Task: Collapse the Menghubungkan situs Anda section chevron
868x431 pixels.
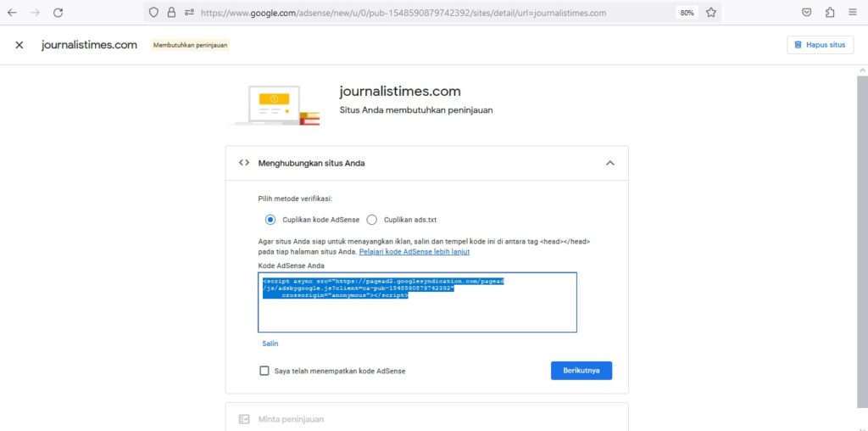Action: click(x=610, y=163)
